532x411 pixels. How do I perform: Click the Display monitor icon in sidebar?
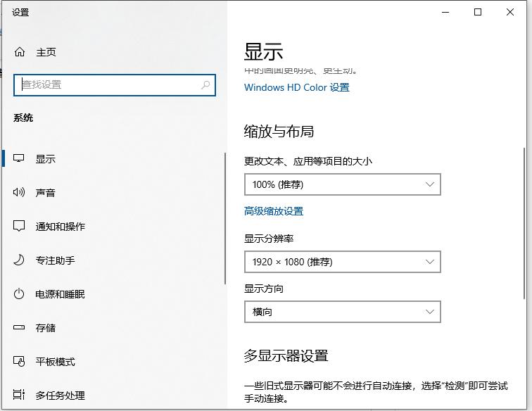(x=19, y=158)
